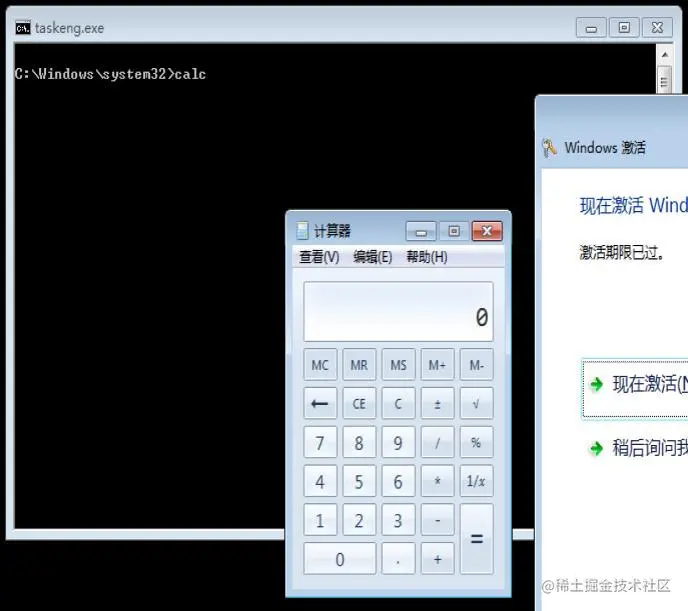This screenshot has width=688, height=611.
Task: Click the C clear button
Action: [x=398, y=403]
